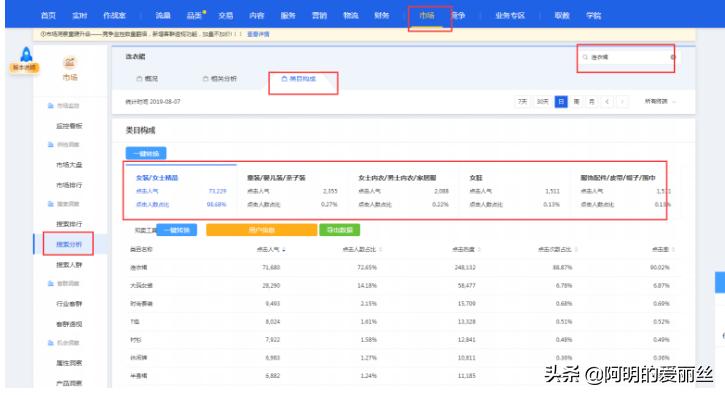Click the folder icon beside 市场监控 heading
The height and width of the screenshot is (395, 725).
click(x=51, y=106)
